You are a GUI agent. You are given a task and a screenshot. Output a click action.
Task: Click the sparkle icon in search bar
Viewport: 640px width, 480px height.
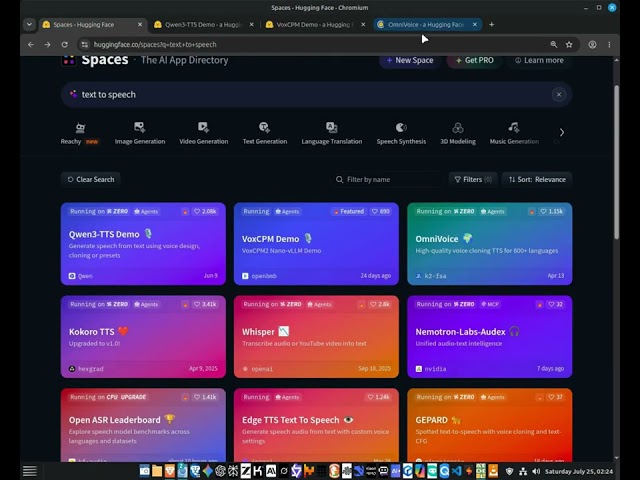73,94
